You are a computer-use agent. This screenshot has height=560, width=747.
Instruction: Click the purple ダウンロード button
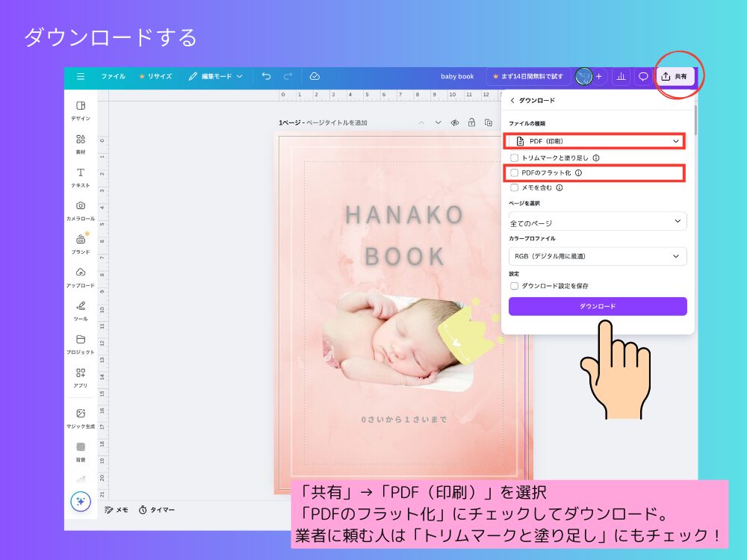point(596,306)
